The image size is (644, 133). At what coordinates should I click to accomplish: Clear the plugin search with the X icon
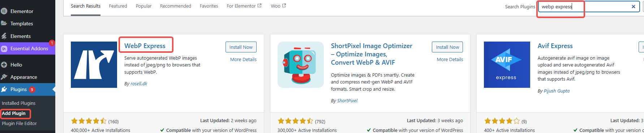634,7
